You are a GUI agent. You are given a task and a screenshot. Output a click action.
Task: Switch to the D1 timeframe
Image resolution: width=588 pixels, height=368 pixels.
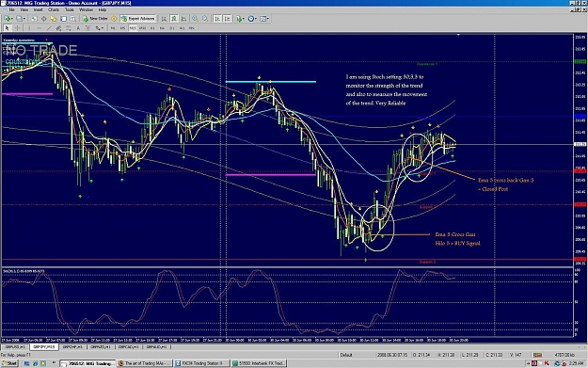tap(172, 27)
